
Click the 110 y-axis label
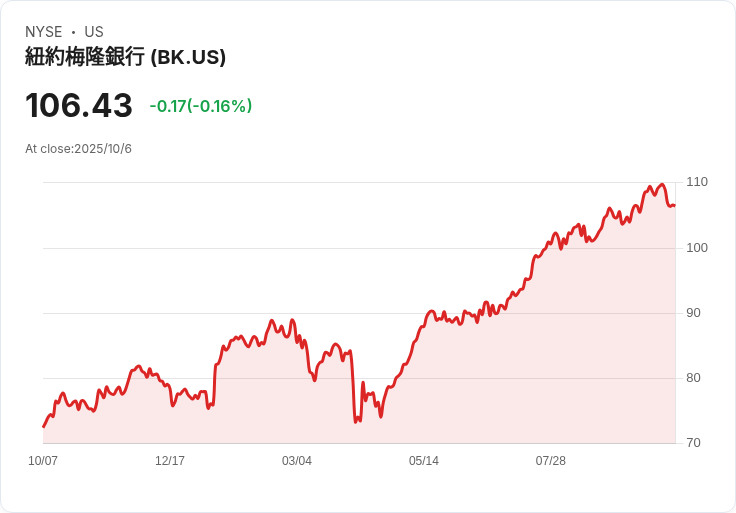pyautogui.click(x=697, y=182)
